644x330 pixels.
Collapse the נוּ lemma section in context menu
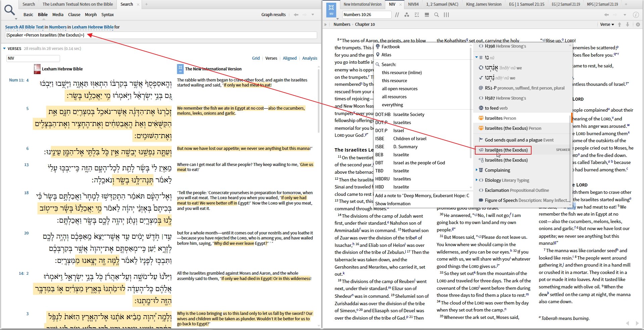476,57
